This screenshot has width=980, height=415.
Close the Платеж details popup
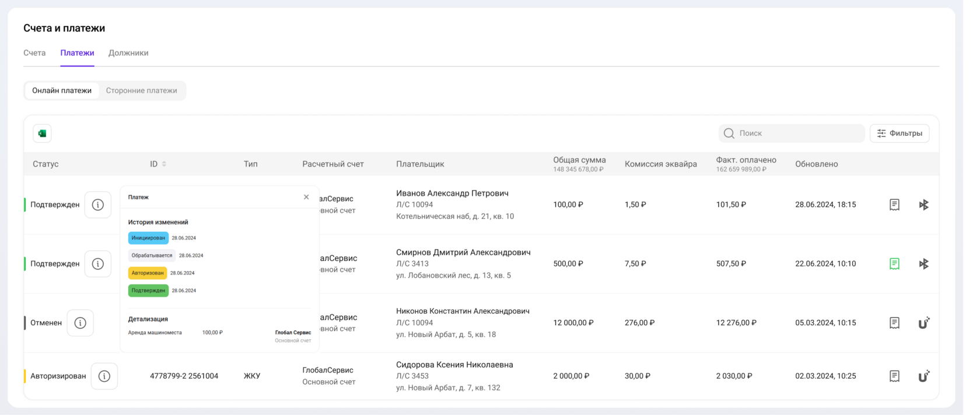coord(306,197)
